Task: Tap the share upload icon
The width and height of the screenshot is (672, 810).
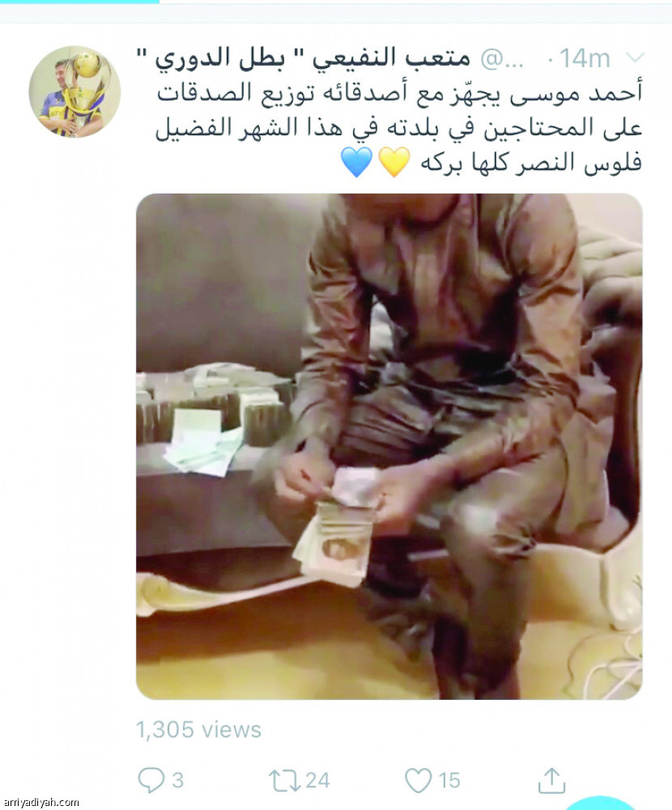Action: click(x=551, y=780)
